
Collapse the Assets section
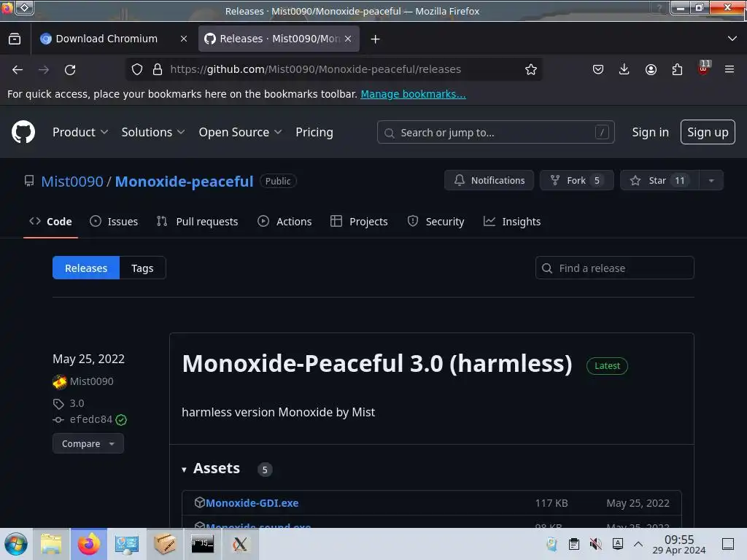point(211,469)
